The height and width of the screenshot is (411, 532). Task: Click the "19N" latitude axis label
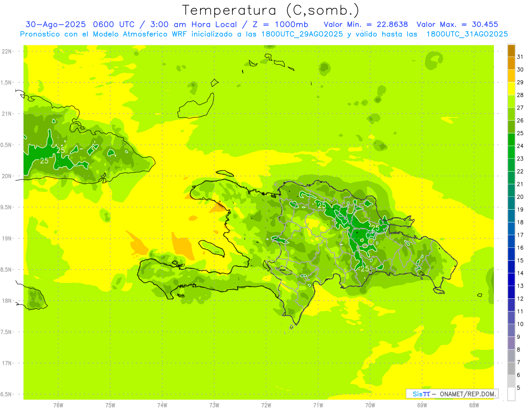[x=7, y=239]
